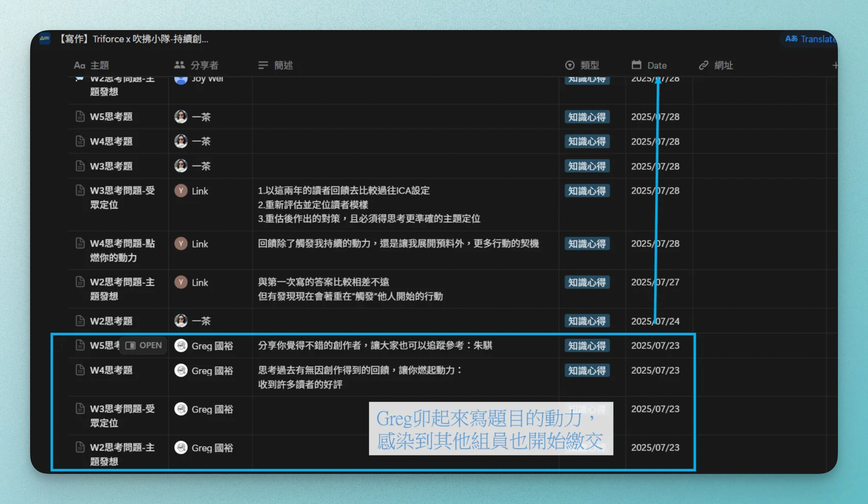Click the calendar icon of Date column
Screen dimensions: 868x504
pos(636,65)
